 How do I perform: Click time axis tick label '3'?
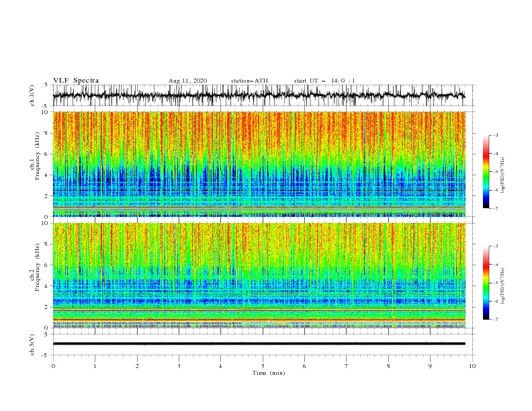179,366
